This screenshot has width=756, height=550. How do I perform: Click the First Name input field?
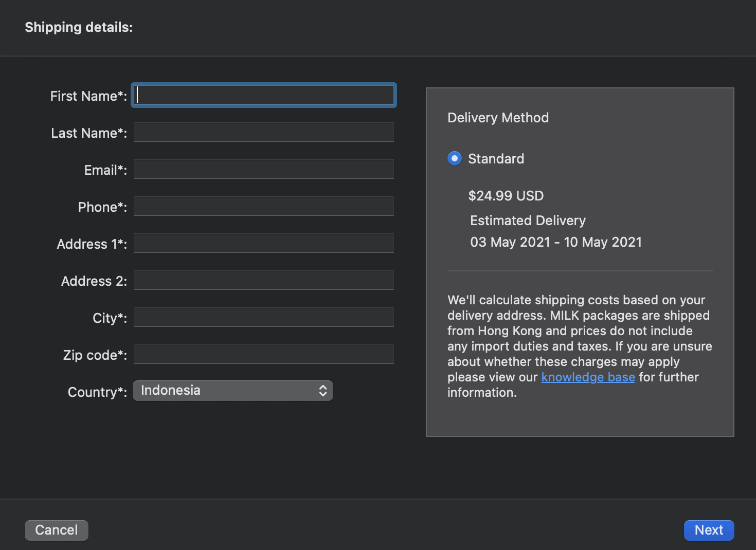click(x=264, y=95)
